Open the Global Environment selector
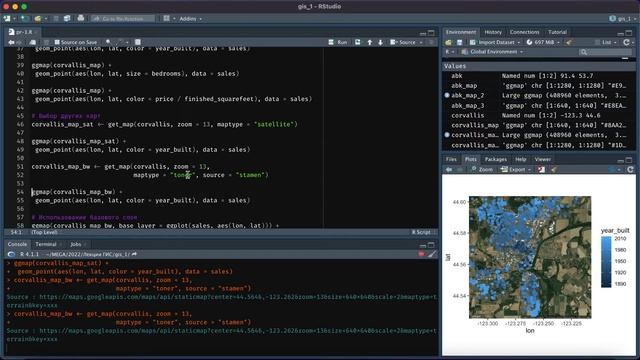This screenshot has width=640, height=360. pyautogui.click(x=492, y=52)
